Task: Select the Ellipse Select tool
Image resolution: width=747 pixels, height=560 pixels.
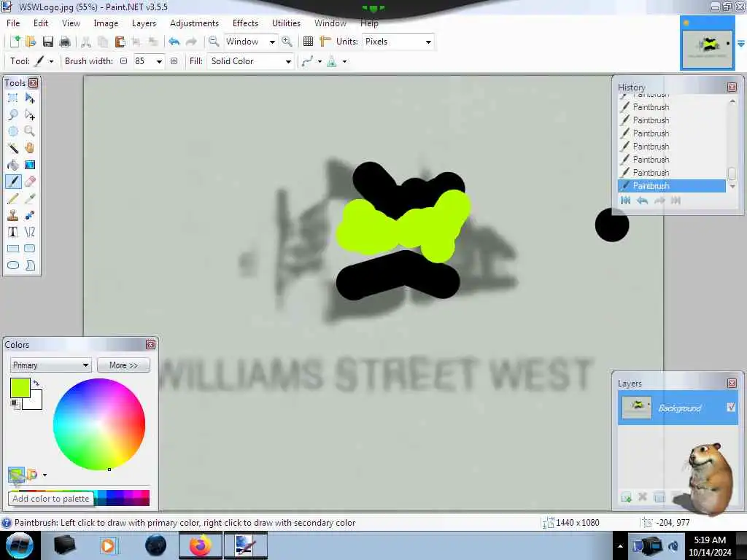Action: (x=13, y=131)
